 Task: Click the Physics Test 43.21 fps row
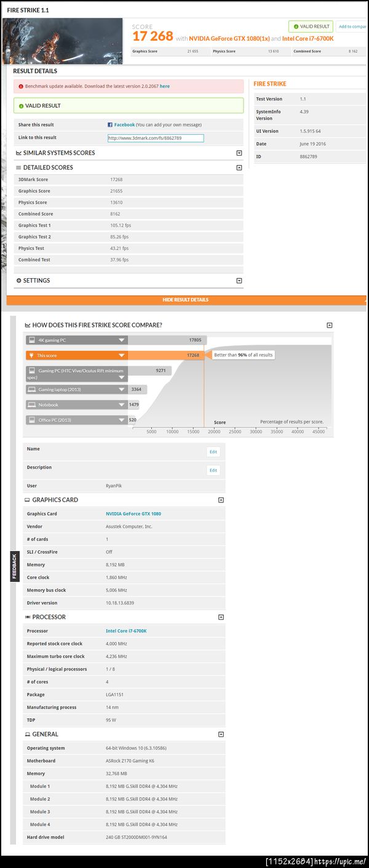(129, 248)
